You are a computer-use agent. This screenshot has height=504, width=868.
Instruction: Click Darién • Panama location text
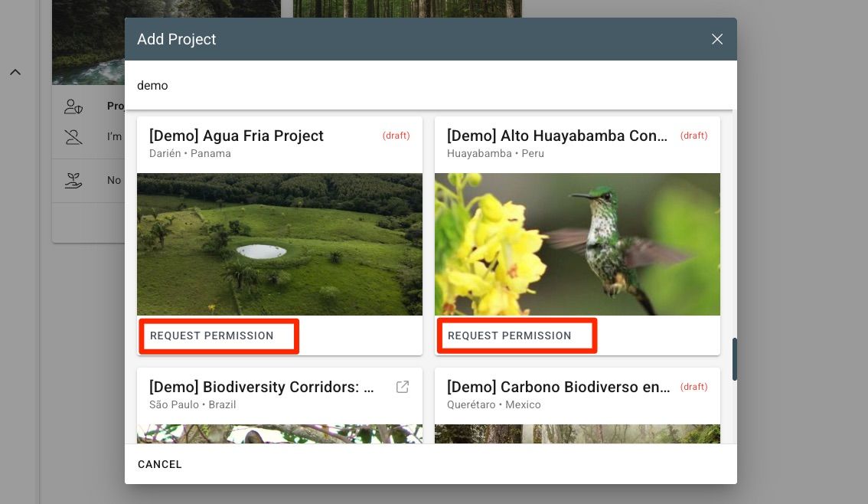[x=190, y=153]
